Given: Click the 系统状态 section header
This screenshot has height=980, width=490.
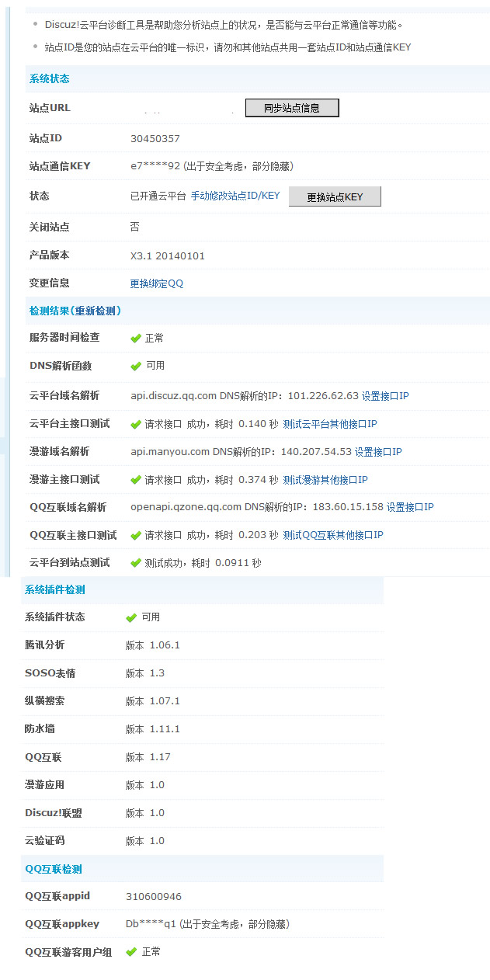Looking at the screenshot, I should point(49,79).
